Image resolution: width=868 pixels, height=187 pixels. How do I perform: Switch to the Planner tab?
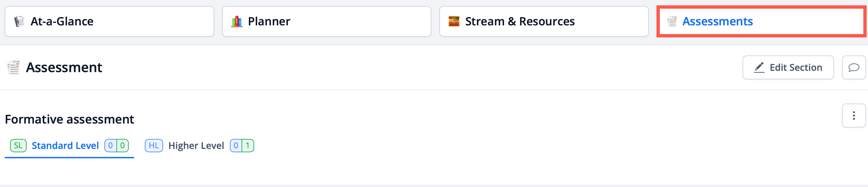[326, 22]
